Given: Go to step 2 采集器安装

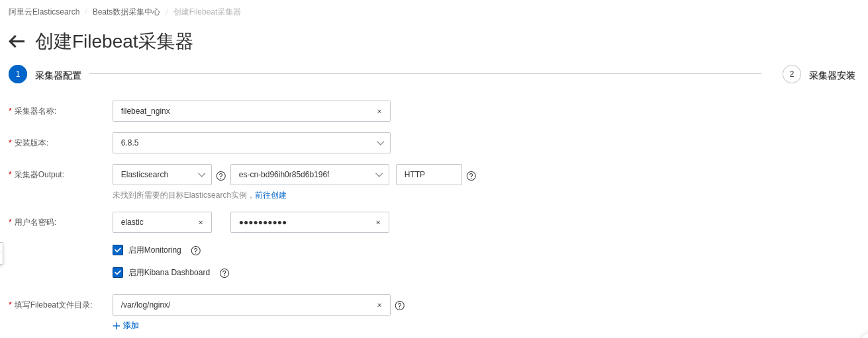Looking at the screenshot, I should pos(819,75).
